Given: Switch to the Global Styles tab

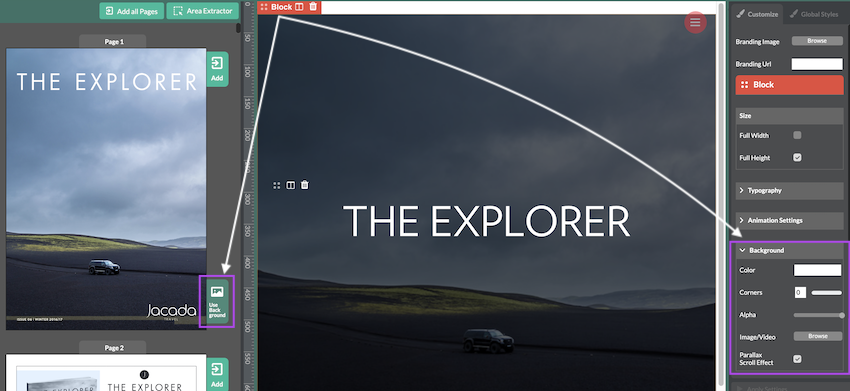Looking at the screenshot, I should pos(814,14).
